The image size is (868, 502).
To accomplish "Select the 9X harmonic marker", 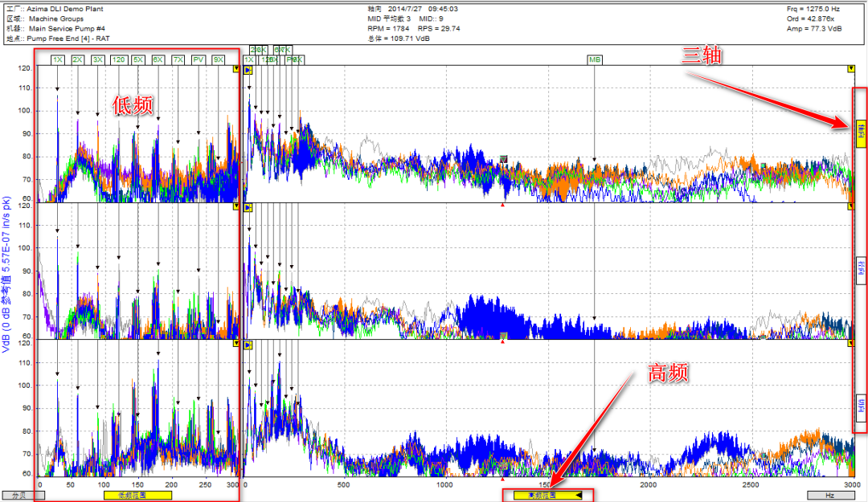I will click(217, 59).
